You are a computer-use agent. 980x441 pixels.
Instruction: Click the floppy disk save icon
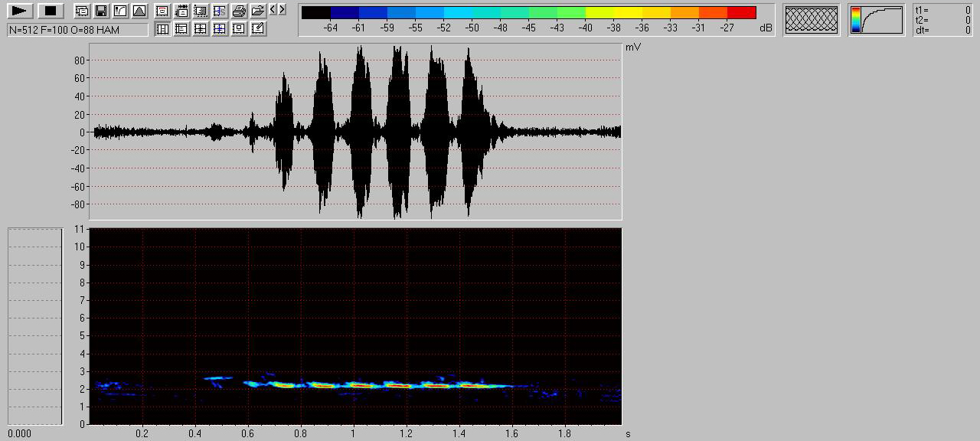coord(100,11)
